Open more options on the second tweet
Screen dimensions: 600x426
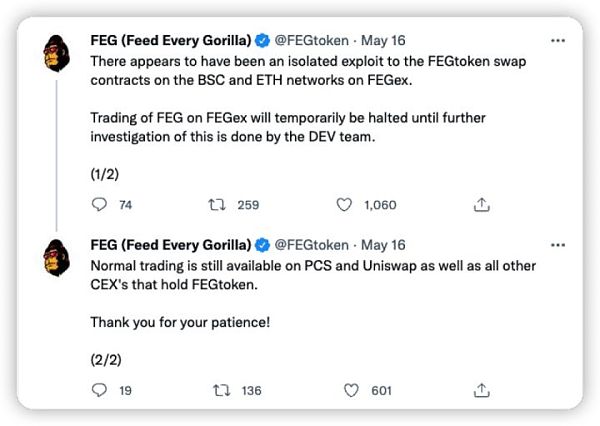[x=558, y=244]
